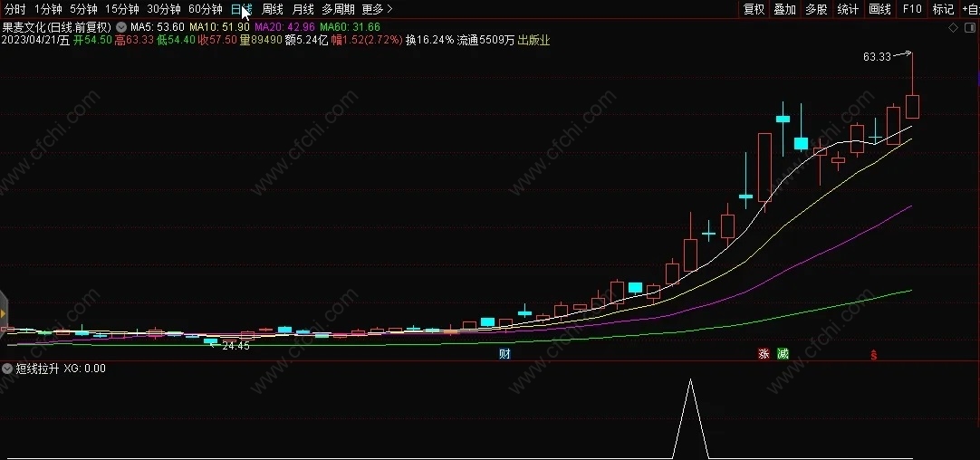
Task: Click the 统计 statistics button
Action: pos(848,9)
